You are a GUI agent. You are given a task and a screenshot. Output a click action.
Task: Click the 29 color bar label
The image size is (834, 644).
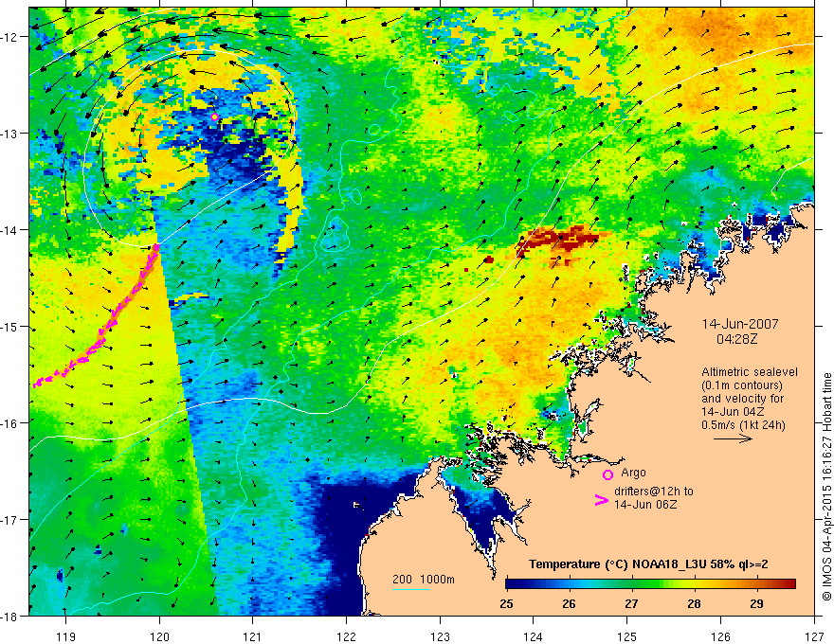point(756,603)
